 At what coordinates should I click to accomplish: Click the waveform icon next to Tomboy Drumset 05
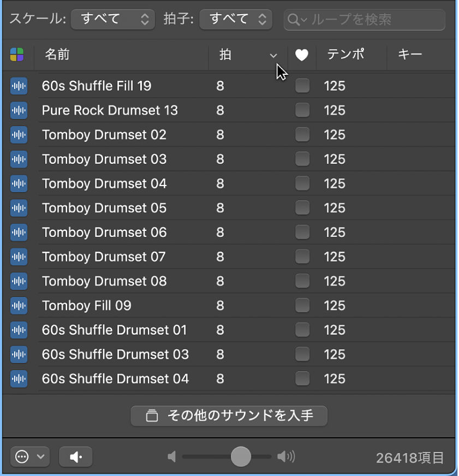[19, 208]
